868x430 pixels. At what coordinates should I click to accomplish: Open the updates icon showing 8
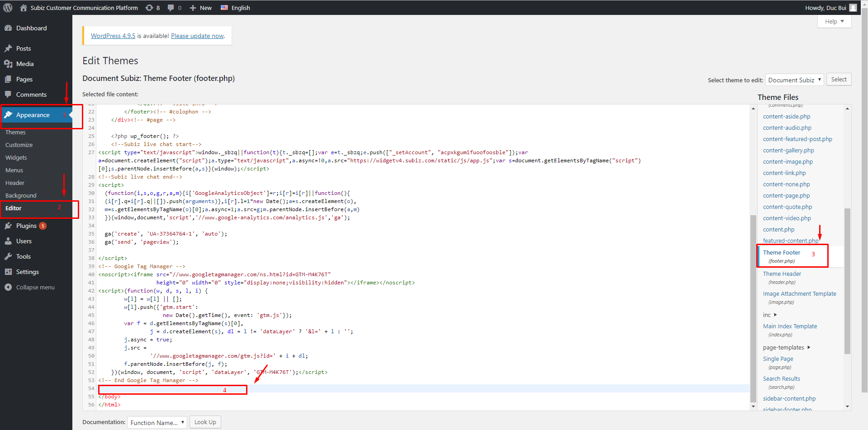(x=149, y=8)
